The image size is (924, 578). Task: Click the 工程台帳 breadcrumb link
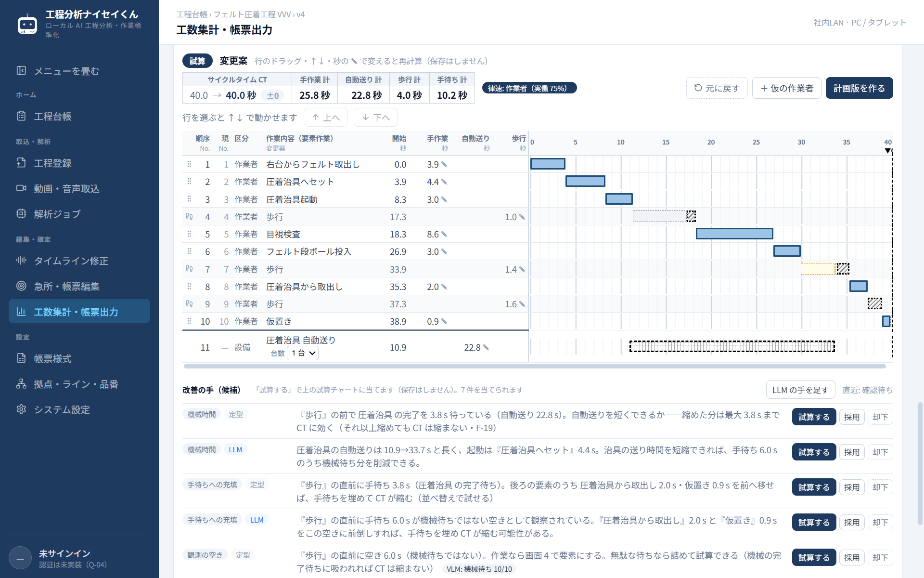[192, 14]
